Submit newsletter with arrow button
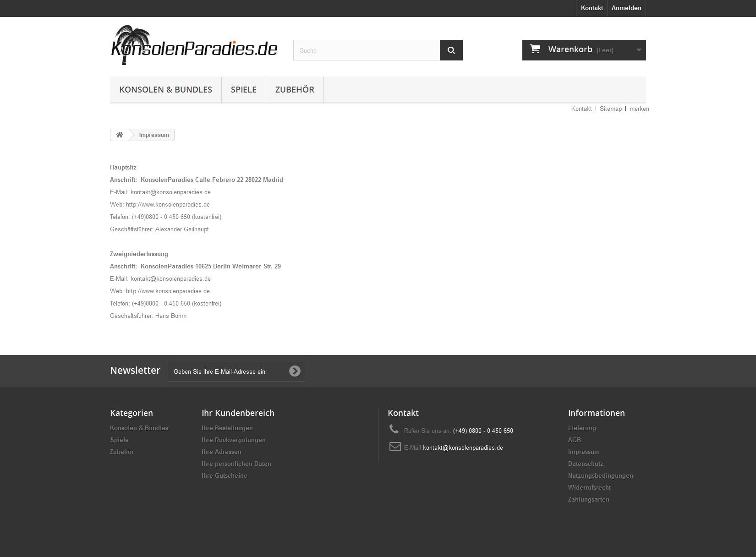This screenshot has height=557, width=756. pos(295,371)
